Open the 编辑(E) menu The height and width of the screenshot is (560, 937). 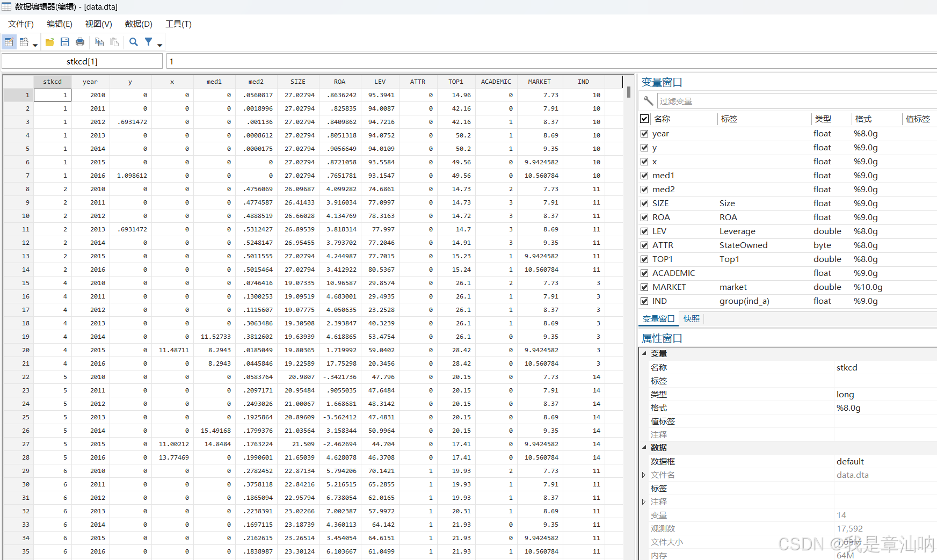pos(60,24)
